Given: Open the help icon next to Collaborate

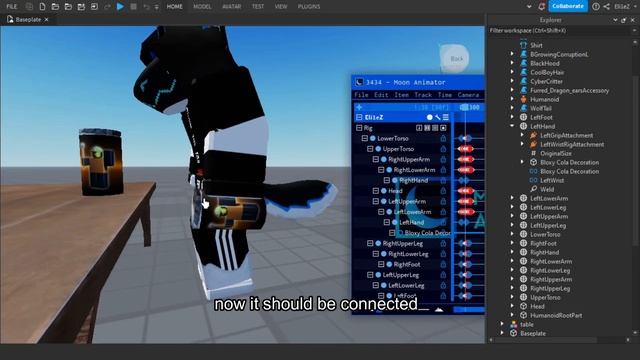Looking at the screenshot, I should 596,7.
